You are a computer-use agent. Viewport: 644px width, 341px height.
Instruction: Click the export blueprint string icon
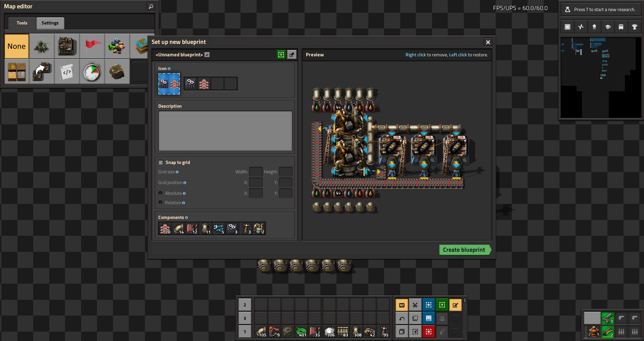[x=292, y=55]
